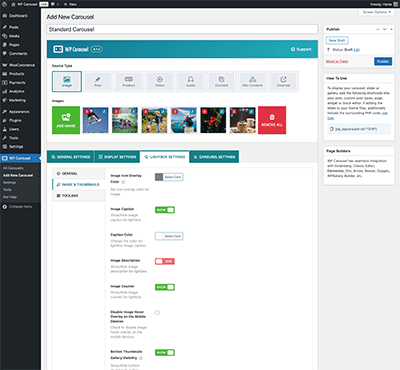Open the Screen Options dropdown
The image size is (400, 370).
coord(377,12)
